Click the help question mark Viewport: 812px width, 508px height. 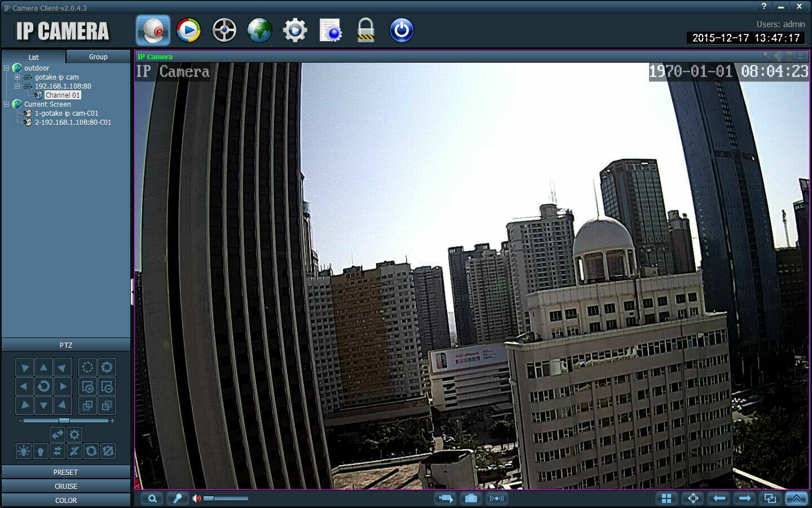764,6
